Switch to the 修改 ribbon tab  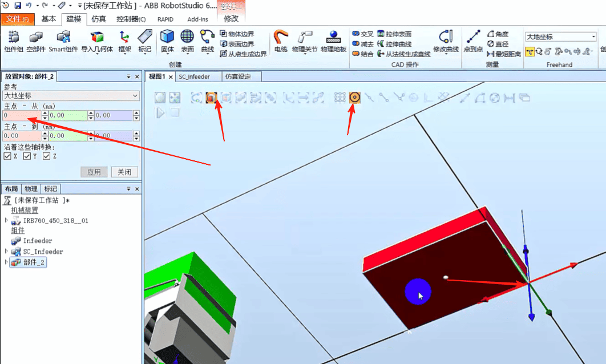coord(231,19)
